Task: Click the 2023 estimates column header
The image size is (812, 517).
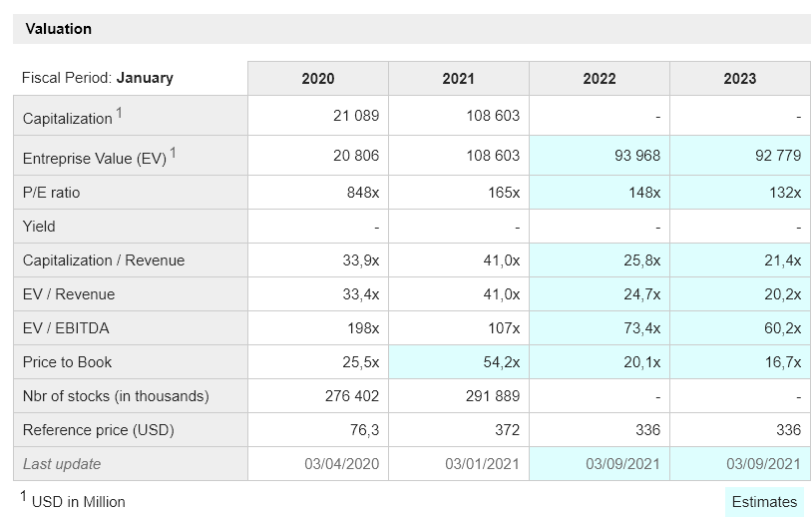Action: tap(739, 79)
